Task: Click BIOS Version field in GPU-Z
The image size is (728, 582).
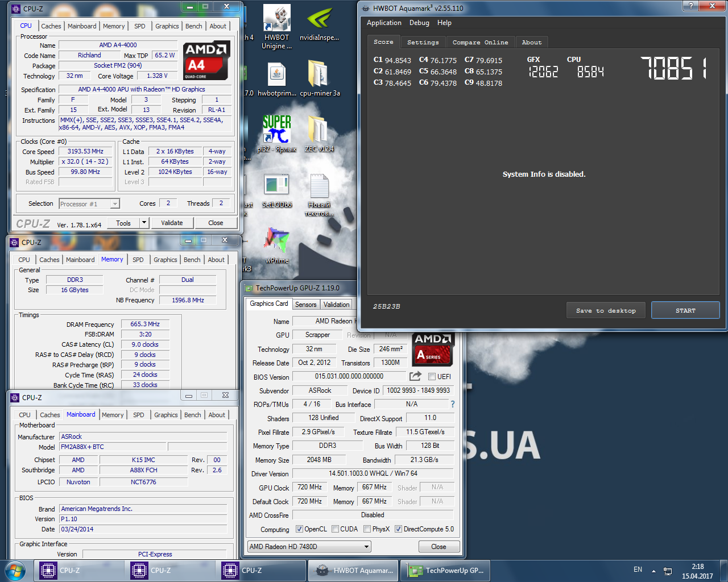Action: 349,376
